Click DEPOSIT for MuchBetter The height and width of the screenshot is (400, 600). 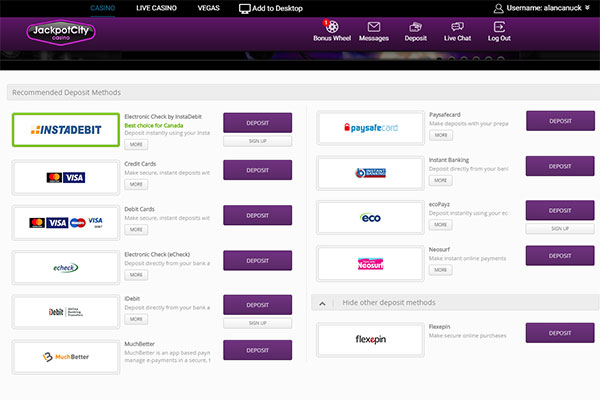click(258, 350)
